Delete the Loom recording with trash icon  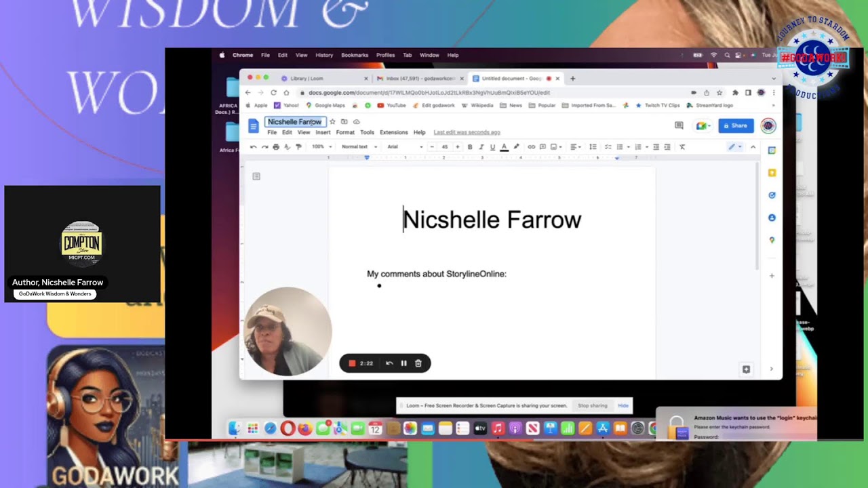tap(418, 363)
